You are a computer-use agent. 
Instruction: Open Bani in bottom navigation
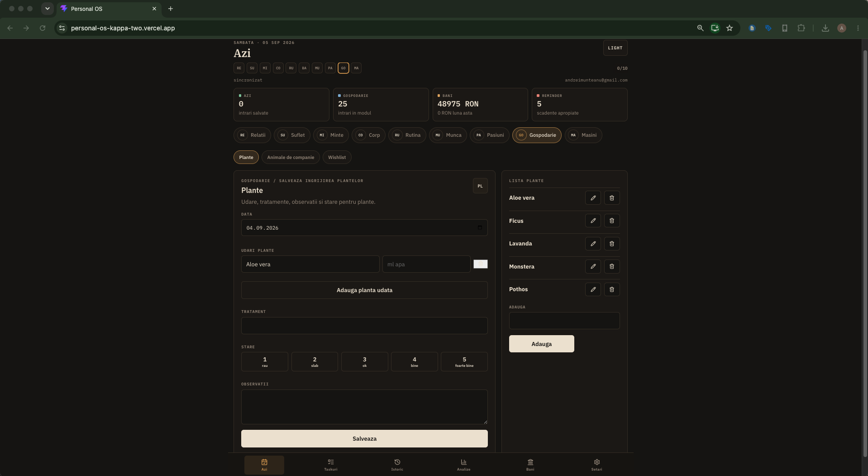tap(530, 465)
